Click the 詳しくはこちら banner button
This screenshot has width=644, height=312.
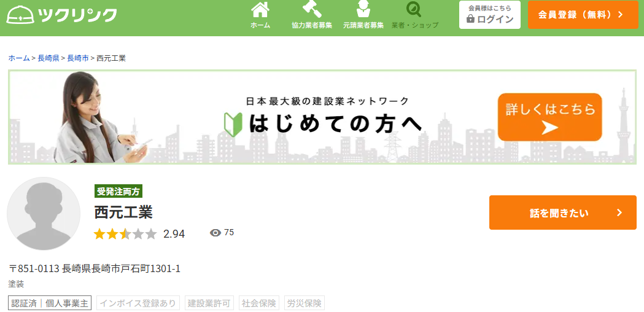pos(550,117)
